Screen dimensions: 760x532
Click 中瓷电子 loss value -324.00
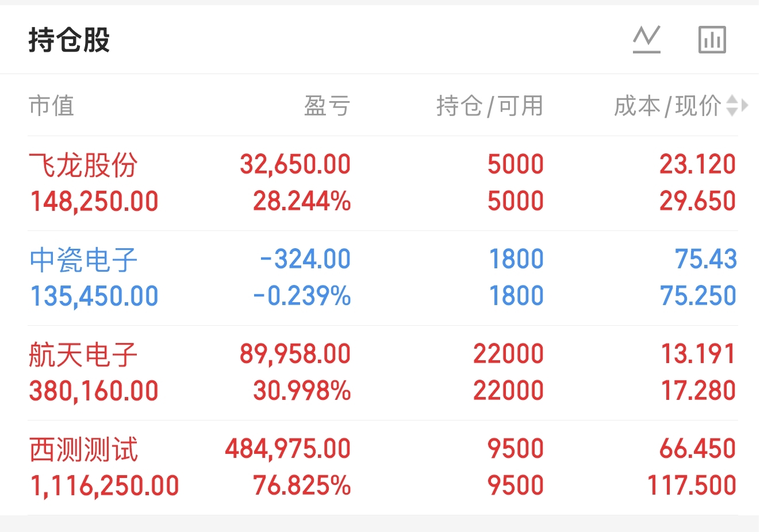pos(305,259)
